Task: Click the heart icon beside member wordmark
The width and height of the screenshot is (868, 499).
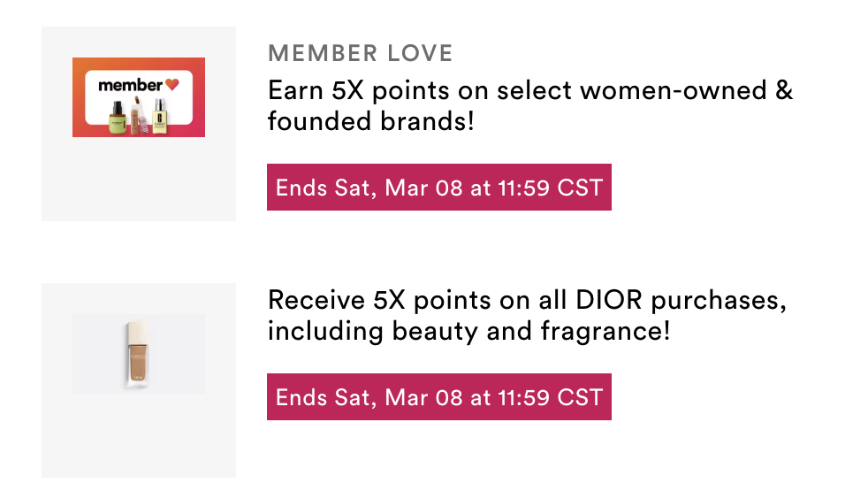Action: pyautogui.click(x=172, y=85)
